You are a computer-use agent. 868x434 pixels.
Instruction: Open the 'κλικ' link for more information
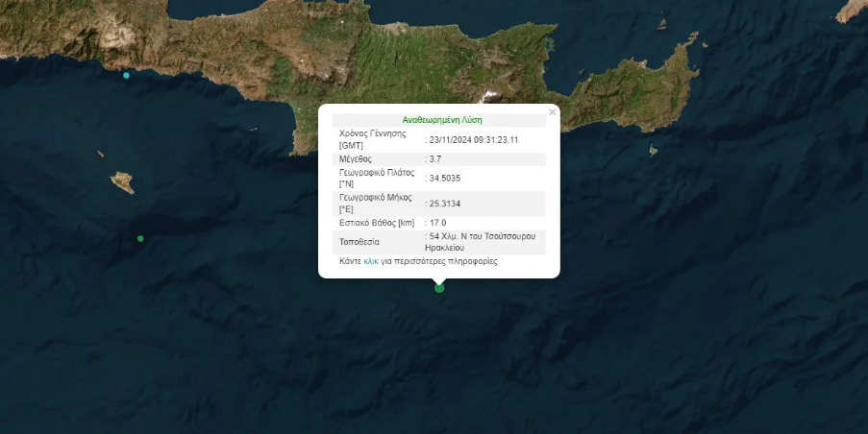pos(371,261)
